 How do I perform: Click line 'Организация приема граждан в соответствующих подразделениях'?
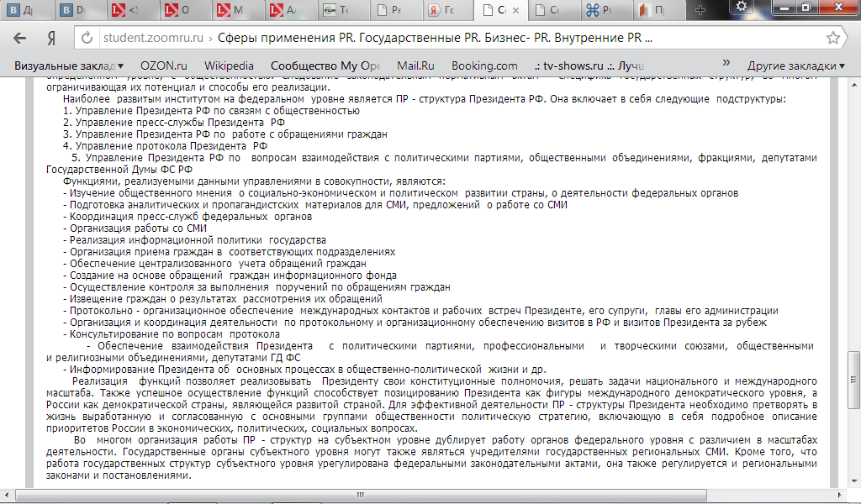229,252
